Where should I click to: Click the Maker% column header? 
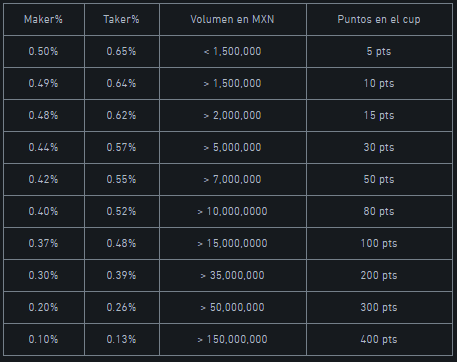coord(44,19)
